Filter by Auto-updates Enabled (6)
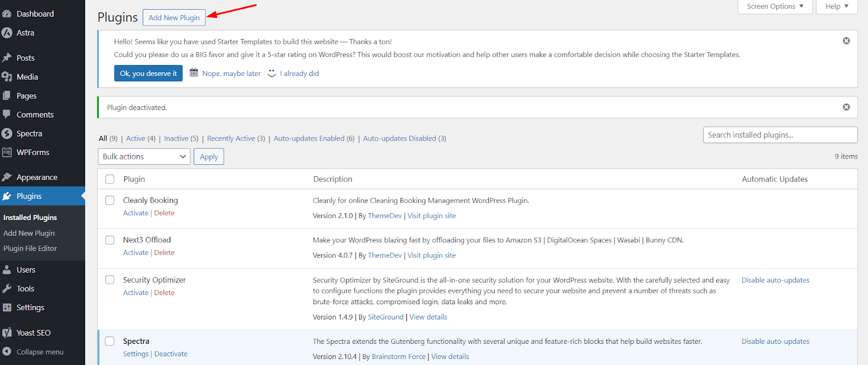The height and width of the screenshot is (365, 868). (x=314, y=138)
